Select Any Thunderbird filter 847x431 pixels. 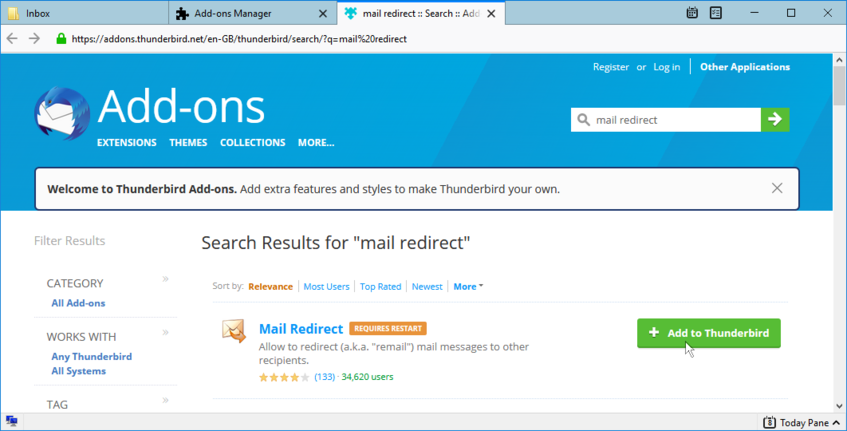click(x=91, y=356)
